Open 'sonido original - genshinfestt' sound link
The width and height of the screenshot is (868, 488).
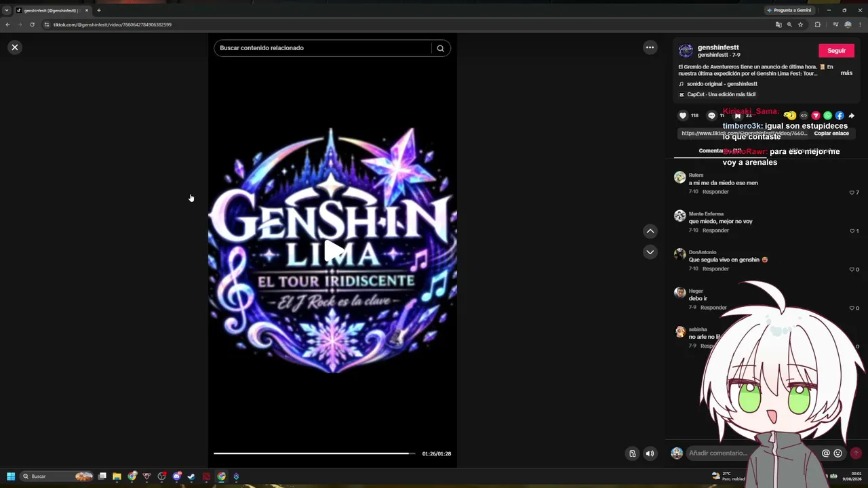point(722,84)
